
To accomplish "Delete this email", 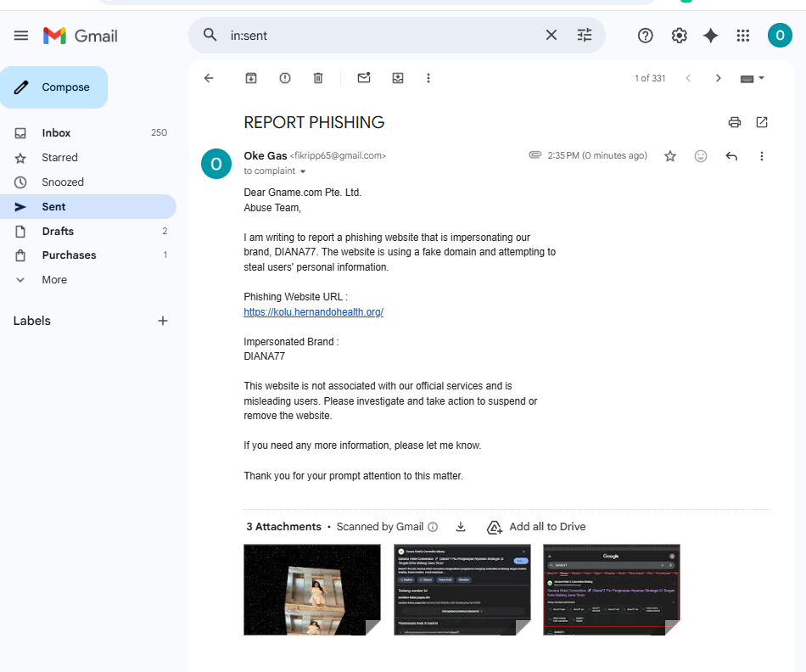I will coord(318,78).
